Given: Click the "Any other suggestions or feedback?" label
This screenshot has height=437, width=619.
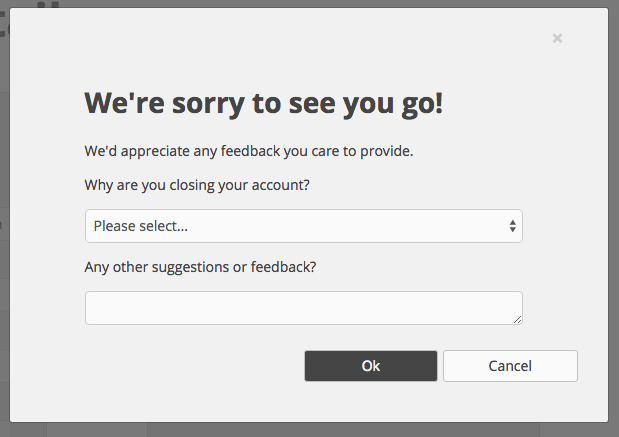Looking at the screenshot, I should coord(200,267).
